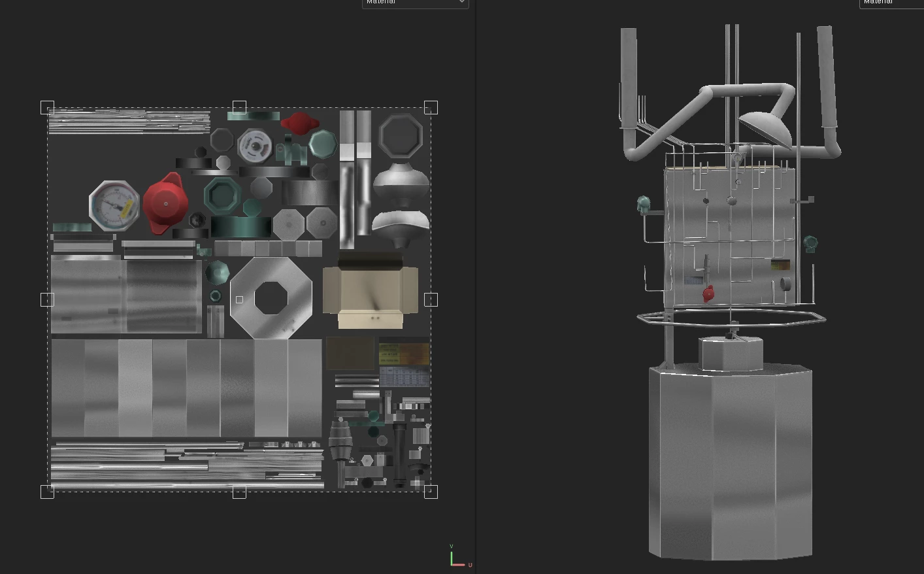Screen dimensions: 924x574
Task: Click the bottom-left UV transform handle
Action: 47,492
